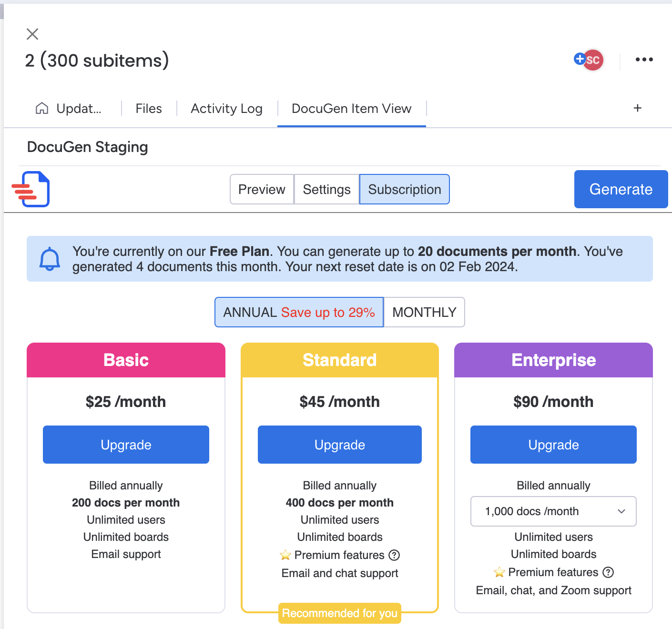
Task: Click the $25 /month price text
Action: point(126,402)
